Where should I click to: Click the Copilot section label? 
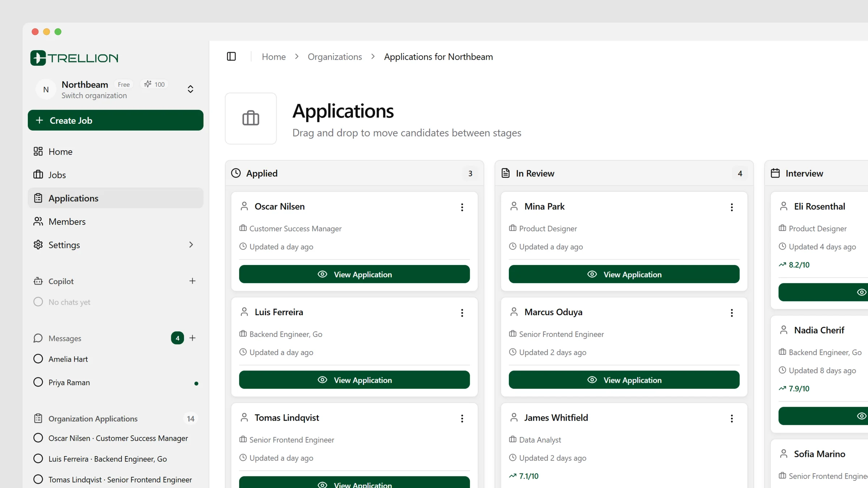(61, 281)
